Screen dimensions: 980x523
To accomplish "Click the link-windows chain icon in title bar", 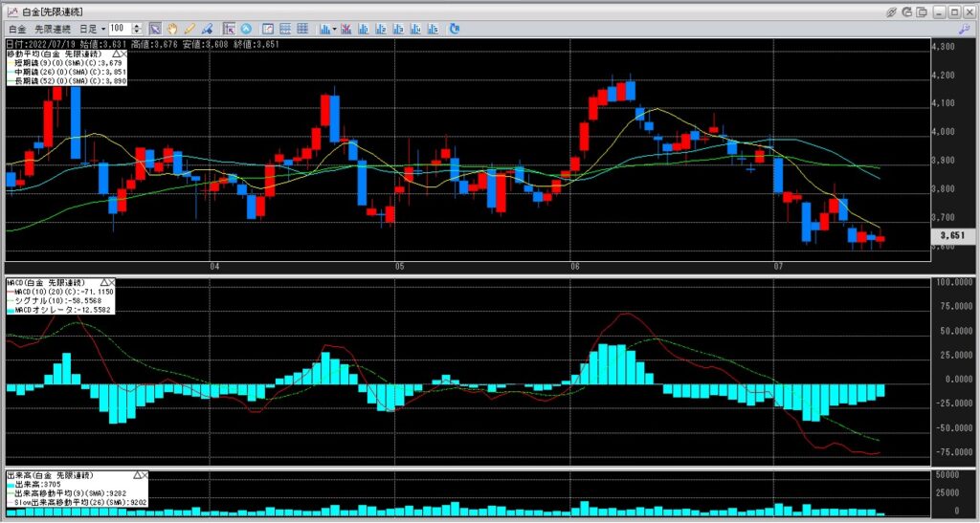I will click(x=892, y=11).
